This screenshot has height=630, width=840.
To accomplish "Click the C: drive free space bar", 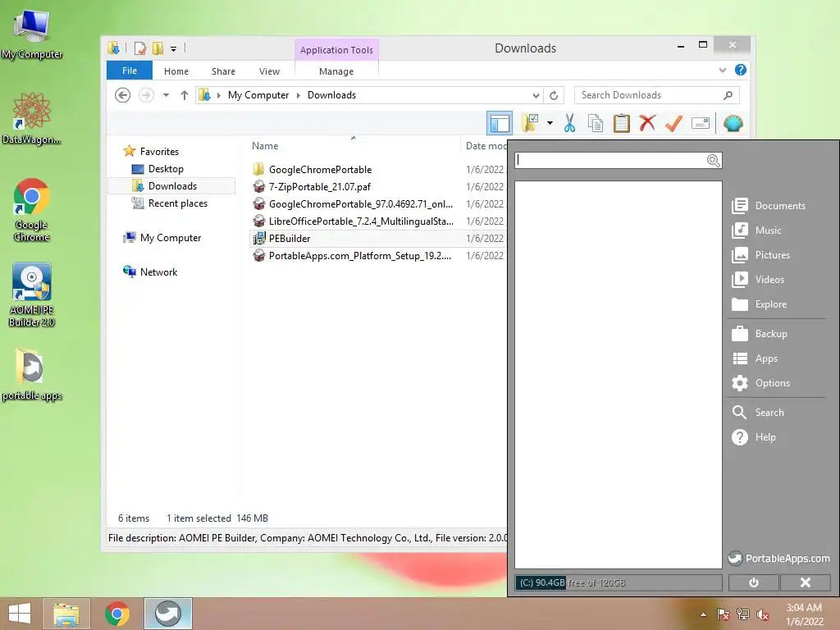I will (619, 583).
